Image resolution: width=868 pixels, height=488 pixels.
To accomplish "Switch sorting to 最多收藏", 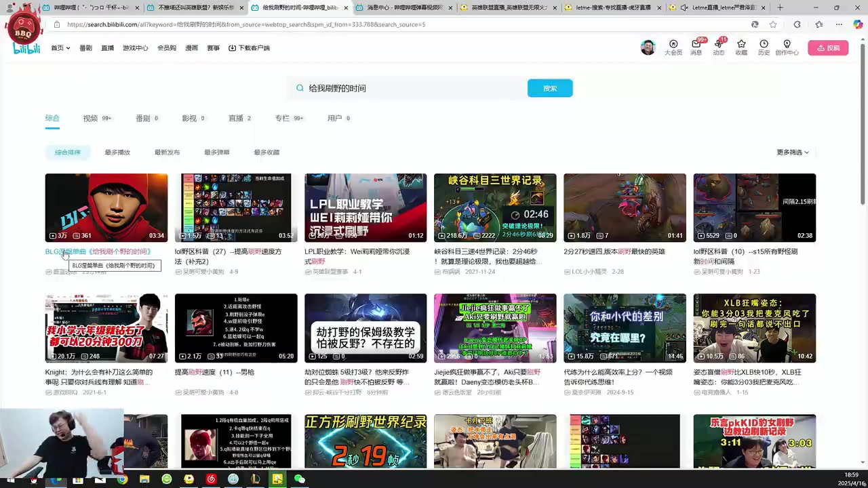I will point(266,152).
